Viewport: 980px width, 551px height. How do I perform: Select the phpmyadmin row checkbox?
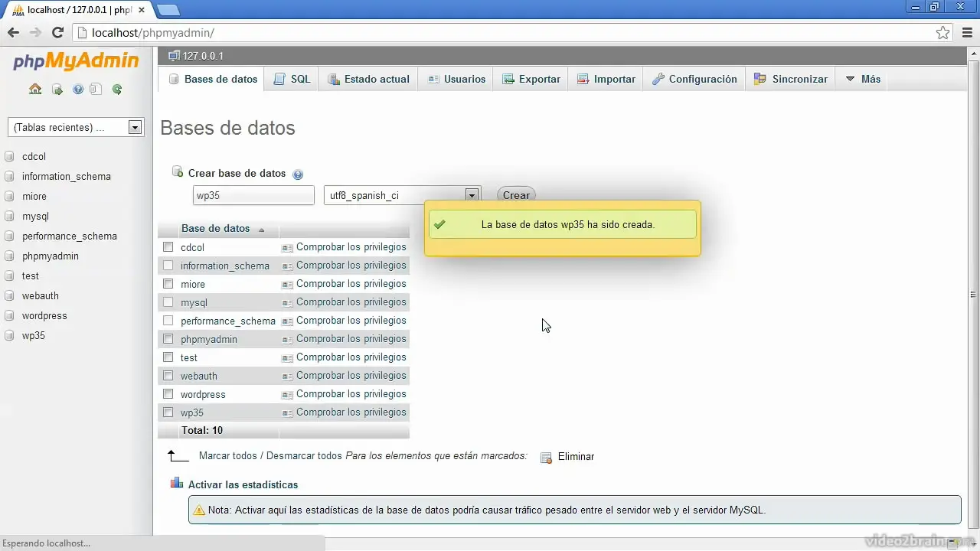click(168, 339)
